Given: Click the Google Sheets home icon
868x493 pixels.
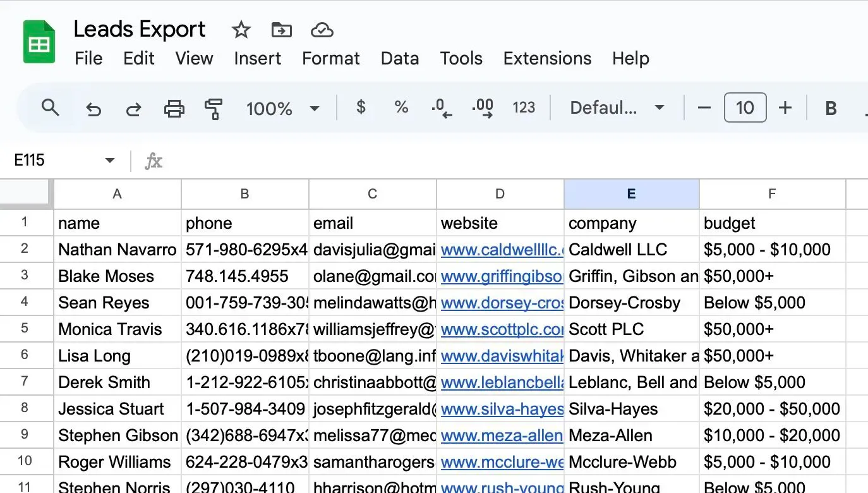Looking at the screenshot, I should tap(39, 42).
